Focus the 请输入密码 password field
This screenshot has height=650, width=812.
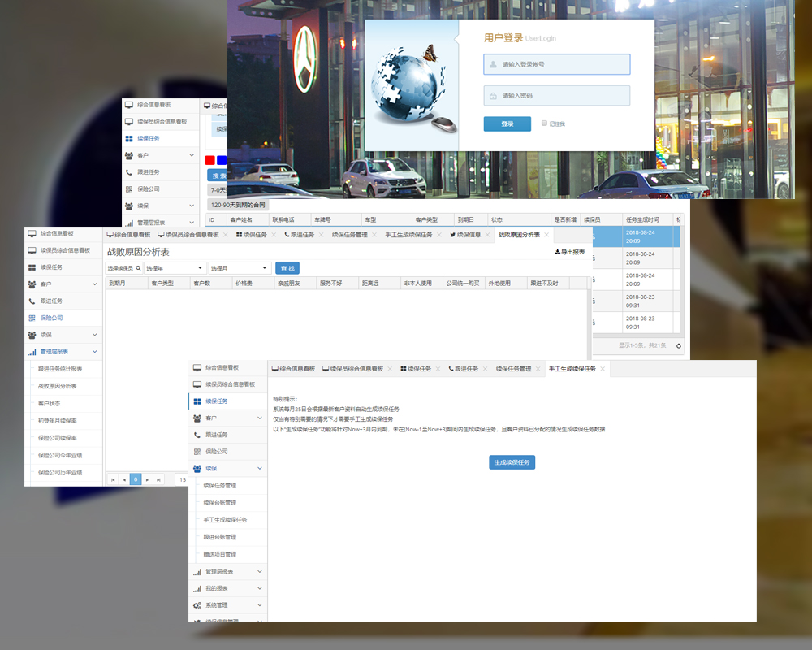(x=557, y=96)
